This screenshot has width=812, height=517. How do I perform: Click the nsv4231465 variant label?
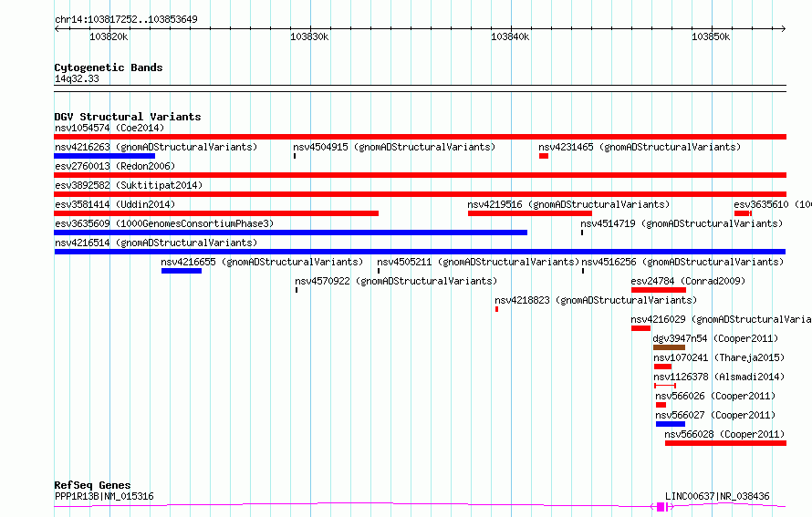coord(640,147)
